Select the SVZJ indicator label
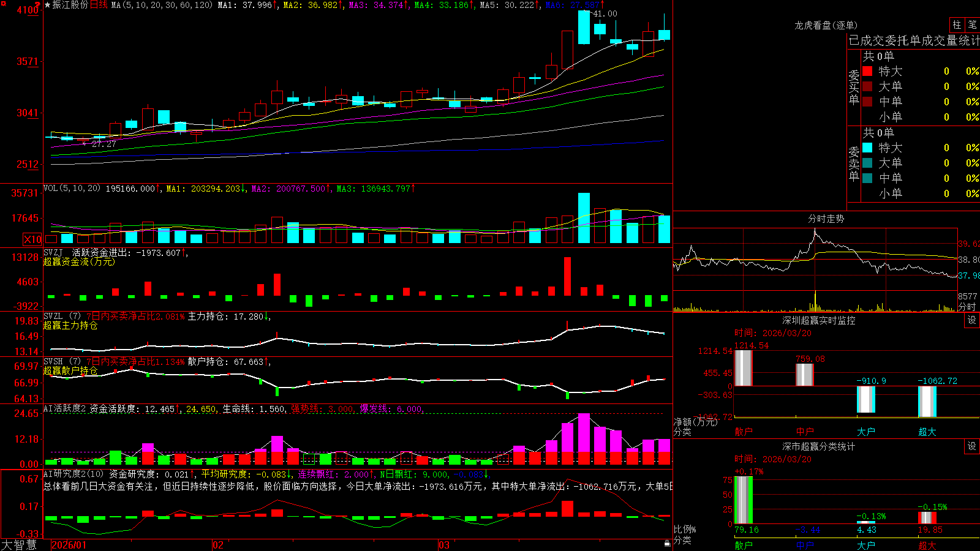 click(x=53, y=252)
